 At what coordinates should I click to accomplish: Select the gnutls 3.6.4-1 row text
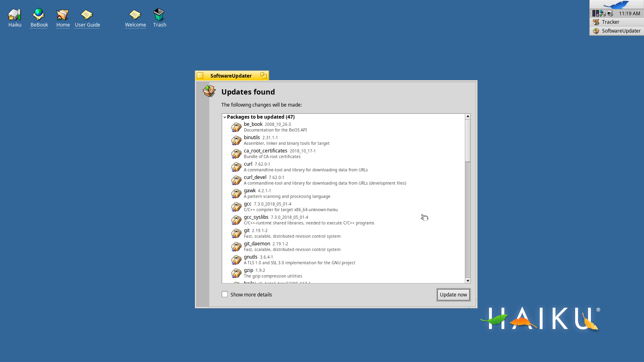[x=258, y=257]
